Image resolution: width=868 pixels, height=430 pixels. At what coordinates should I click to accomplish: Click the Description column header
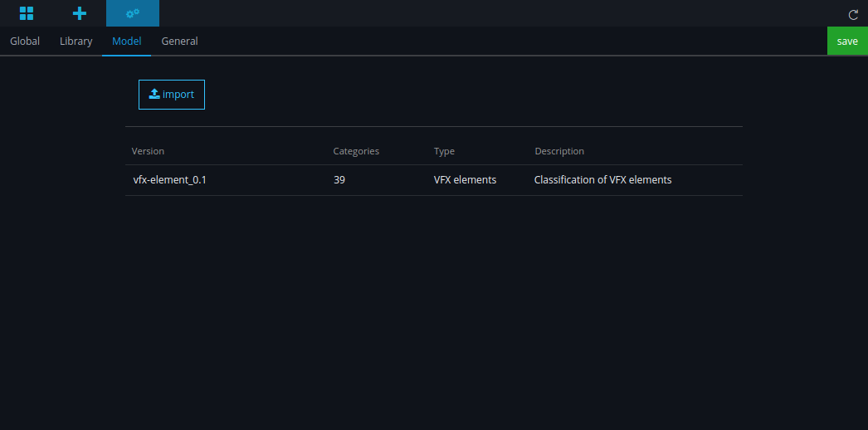click(x=559, y=151)
